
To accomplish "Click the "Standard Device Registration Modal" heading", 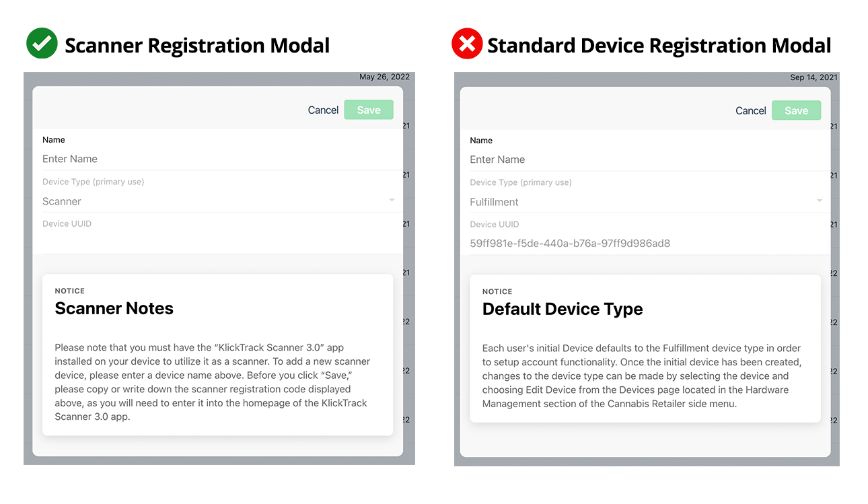I will pyautogui.click(x=659, y=46).
